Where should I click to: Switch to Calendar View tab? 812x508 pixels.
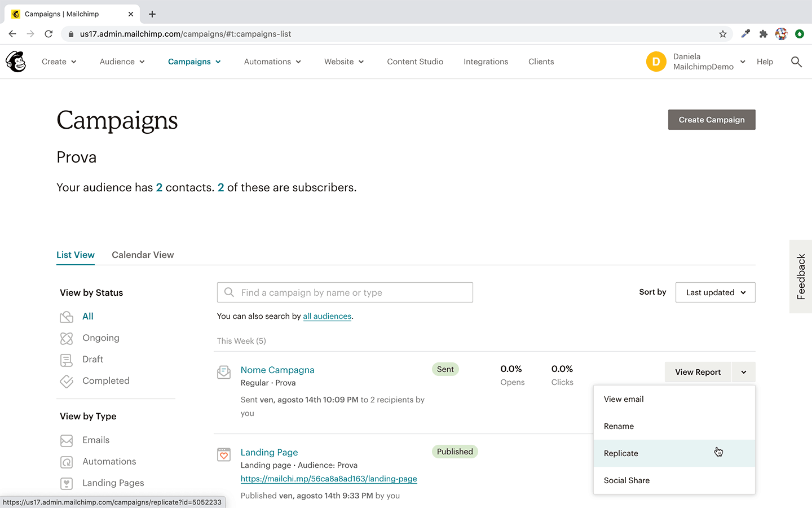coord(143,255)
